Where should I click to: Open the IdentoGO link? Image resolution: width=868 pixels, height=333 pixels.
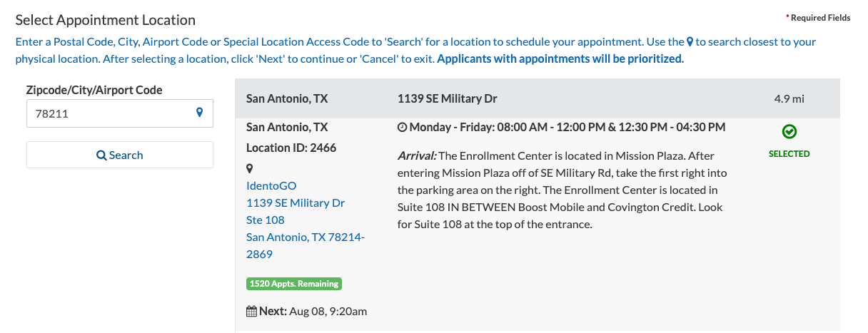pyautogui.click(x=271, y=185)
